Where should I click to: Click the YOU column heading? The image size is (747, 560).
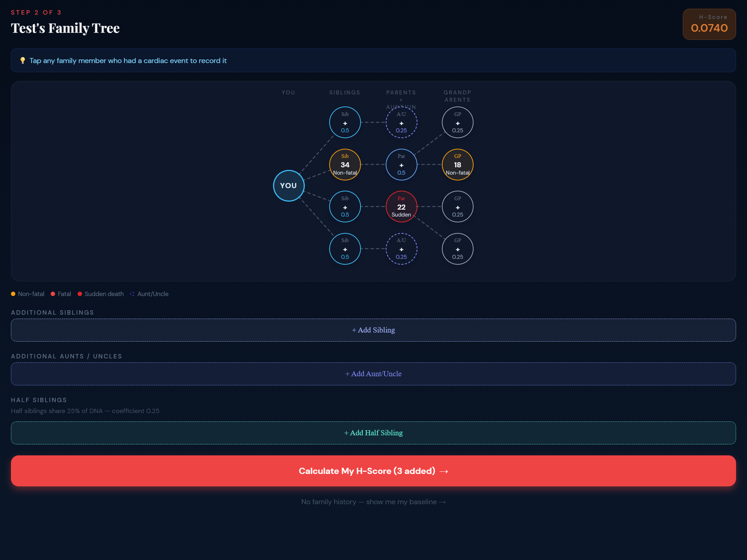pos(289,92)
